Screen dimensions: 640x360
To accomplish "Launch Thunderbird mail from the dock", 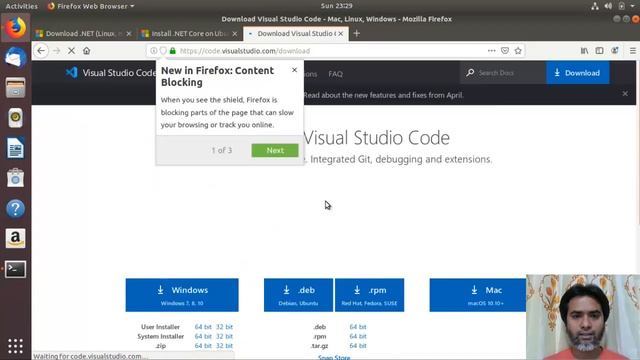I will 16,58.
